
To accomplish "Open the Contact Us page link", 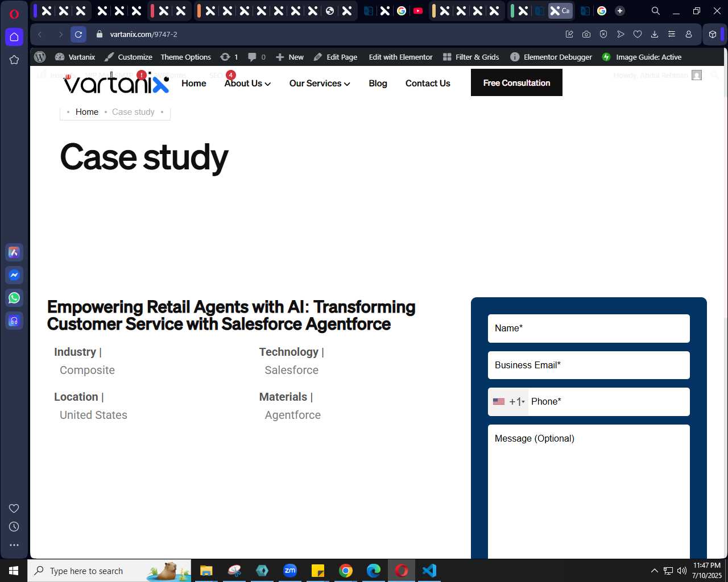I will 428,83.
